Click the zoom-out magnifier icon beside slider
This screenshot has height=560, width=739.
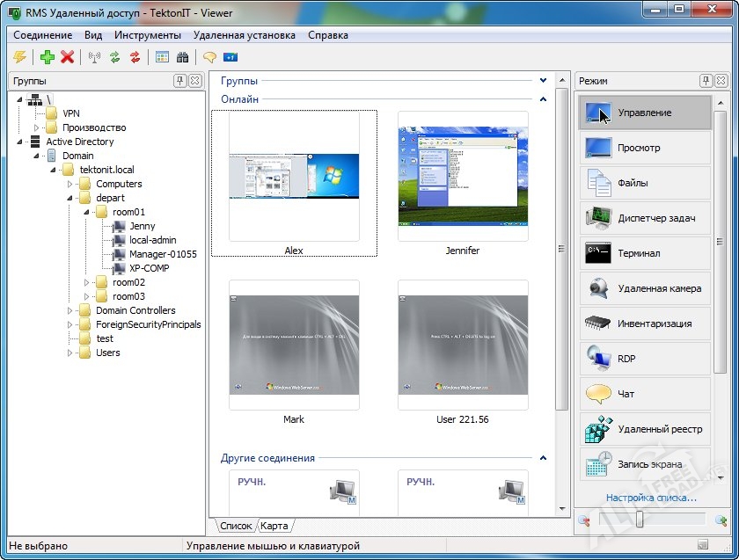[584, 520]
